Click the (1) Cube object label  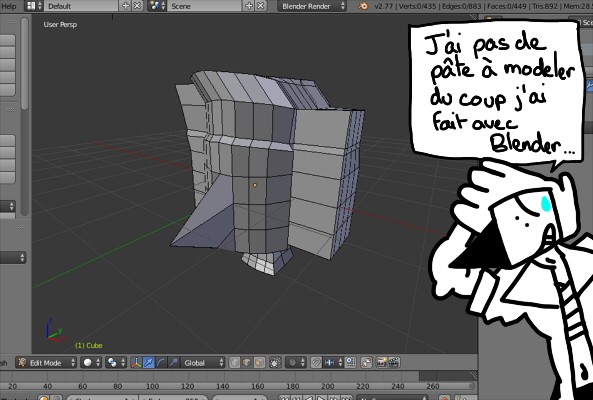[x=88, y=345]
